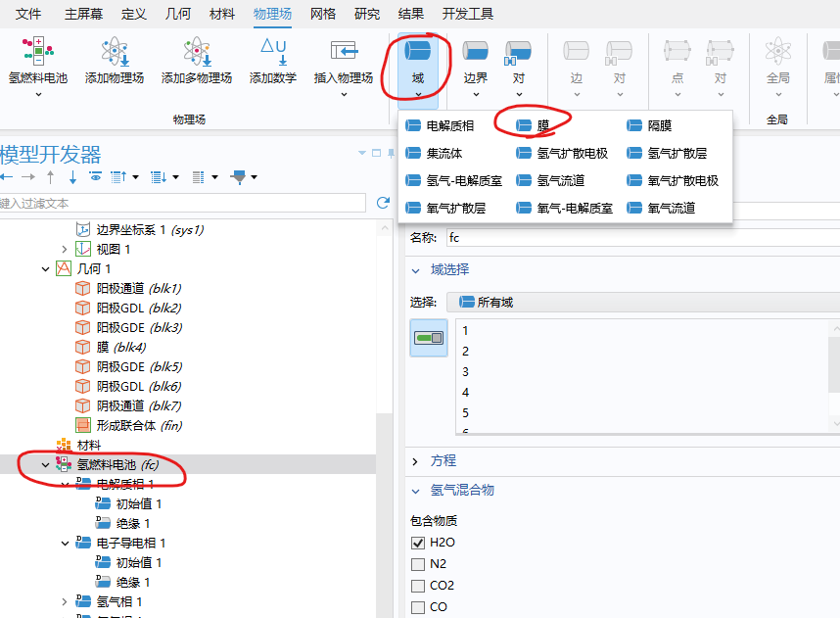
Task: Switch to the 研究 tab
Action: click(367, 14)
